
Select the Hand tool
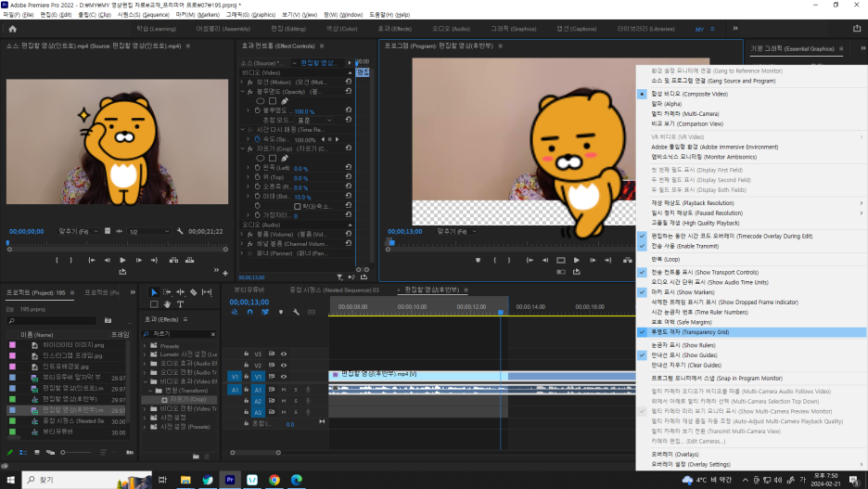167,304
